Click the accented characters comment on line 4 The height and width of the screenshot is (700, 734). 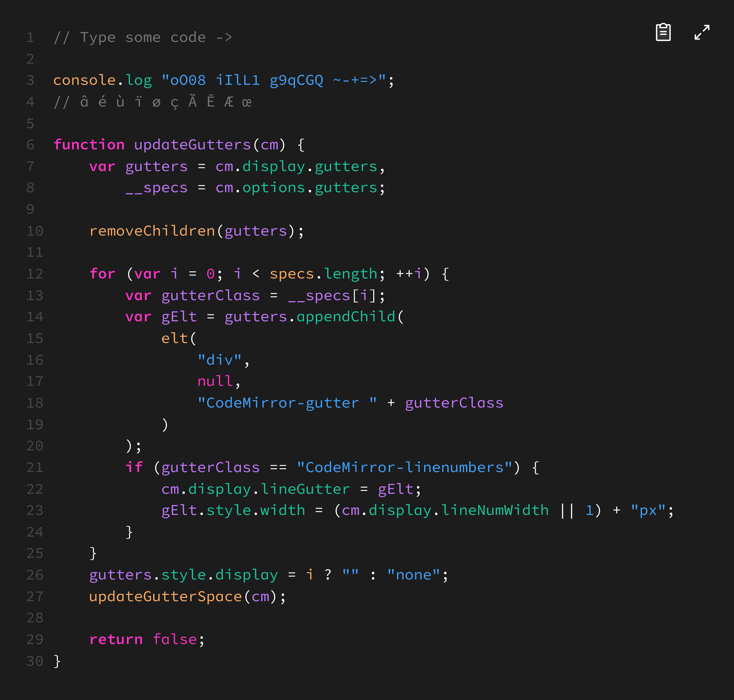[x=152, y=102]
